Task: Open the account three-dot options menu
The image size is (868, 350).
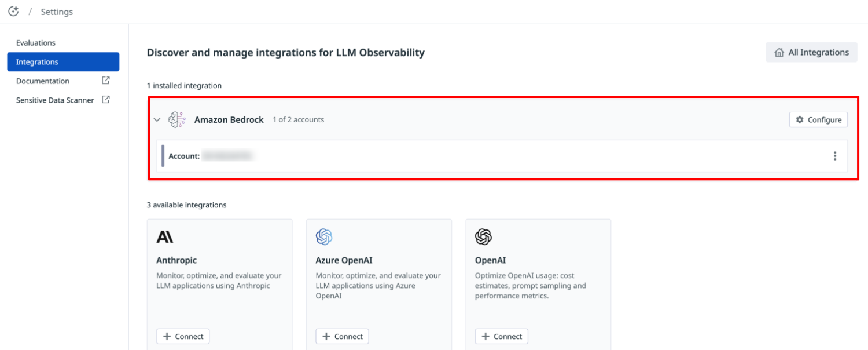Action: [x=834, y=156]
